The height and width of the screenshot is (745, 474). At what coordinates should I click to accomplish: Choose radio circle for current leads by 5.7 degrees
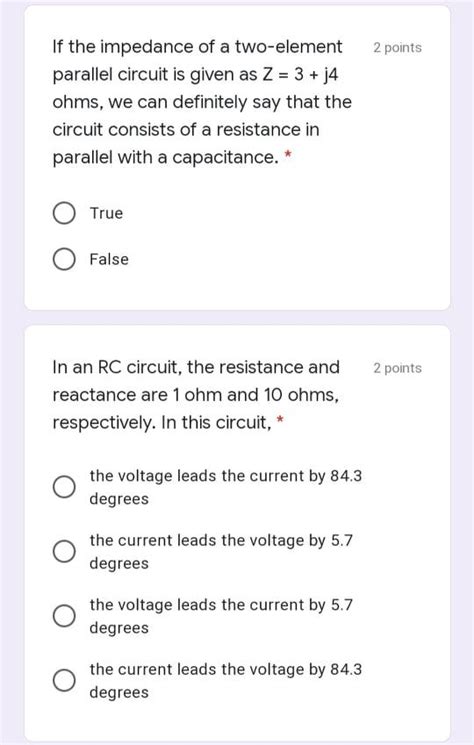coord(64,551)
